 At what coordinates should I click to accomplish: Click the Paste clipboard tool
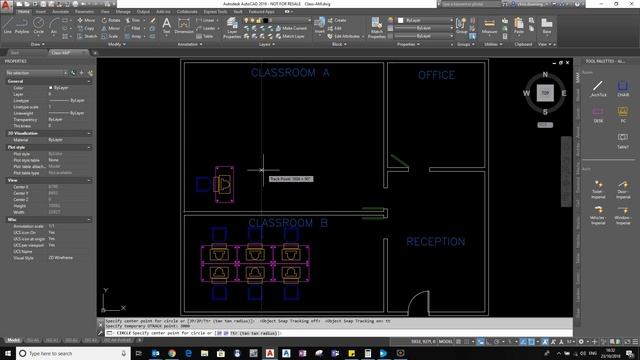coord(519,26)
